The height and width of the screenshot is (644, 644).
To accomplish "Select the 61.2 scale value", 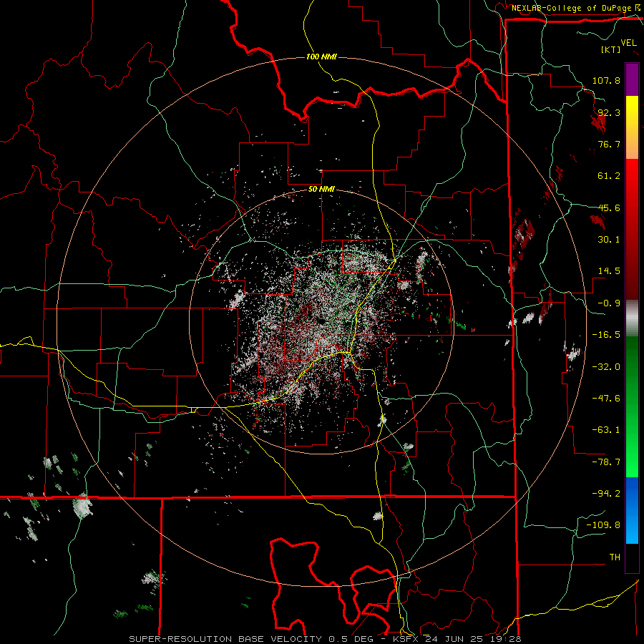I will [609, 176].
